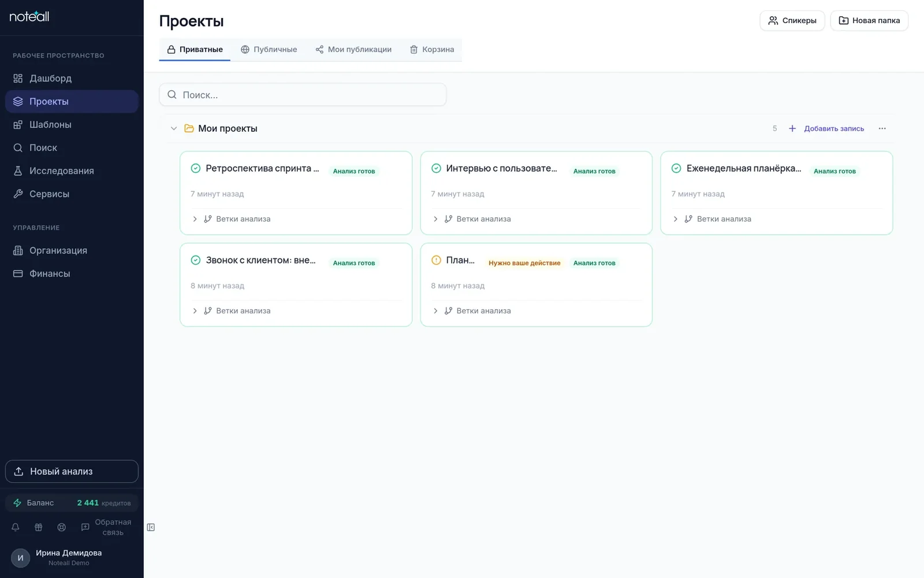Click the Баланс lightning icon
Viewport: 924px width, 578px height.
(17, 503)
